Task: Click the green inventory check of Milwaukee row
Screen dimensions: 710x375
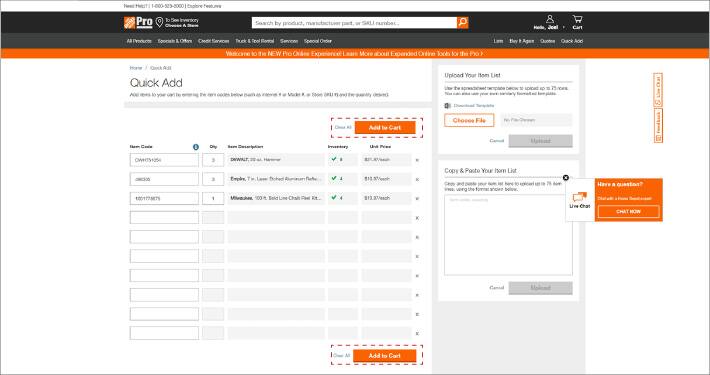Action: point(334,198)
